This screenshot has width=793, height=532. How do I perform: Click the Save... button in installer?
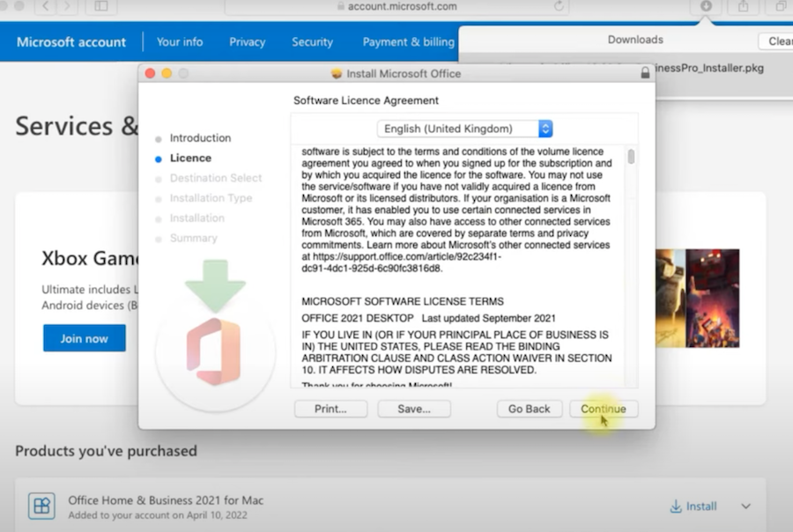(x=414, y=409)
